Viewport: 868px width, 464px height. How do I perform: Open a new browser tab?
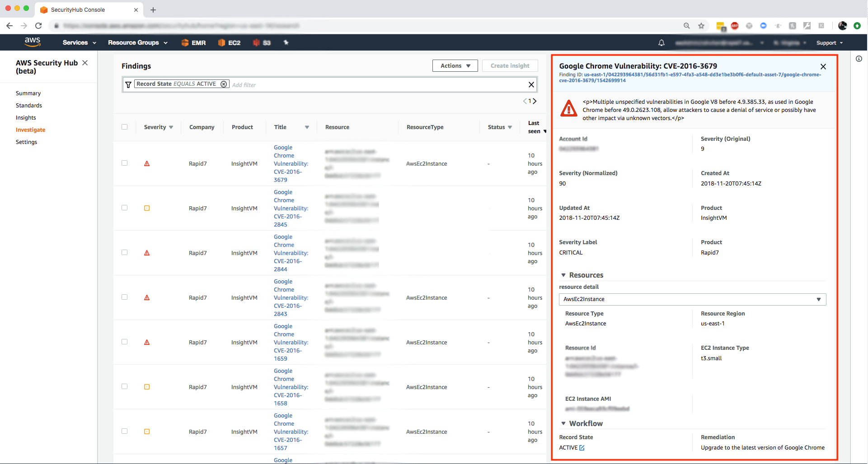tap(153, 9)
